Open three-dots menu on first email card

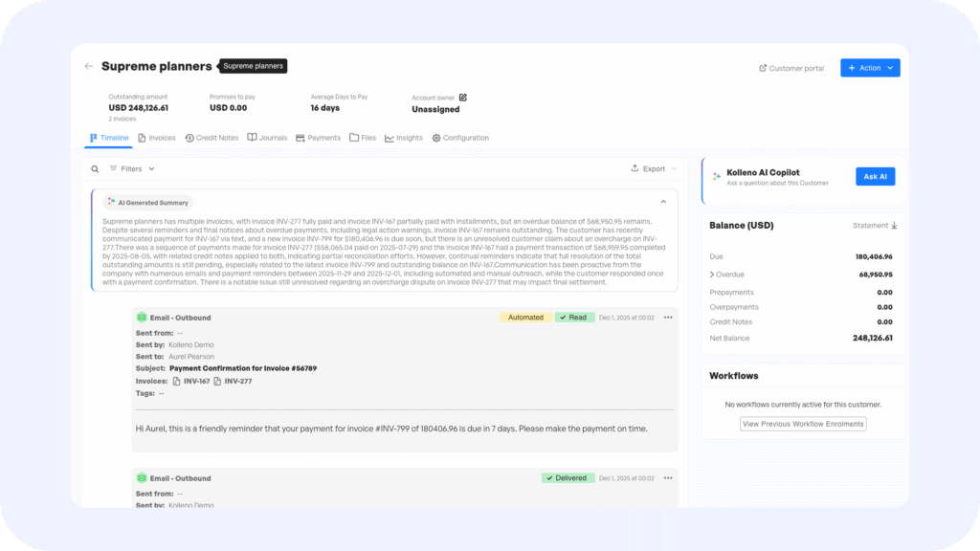point(668,318)
